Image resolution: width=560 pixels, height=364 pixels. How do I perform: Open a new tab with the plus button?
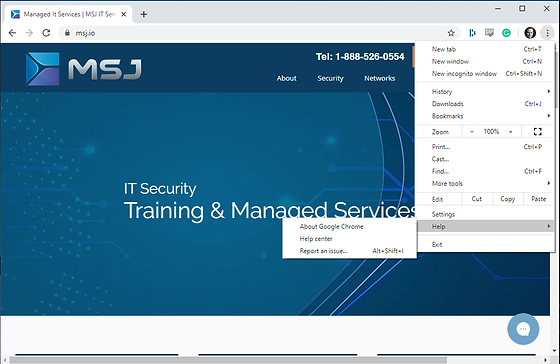[144, 14]
